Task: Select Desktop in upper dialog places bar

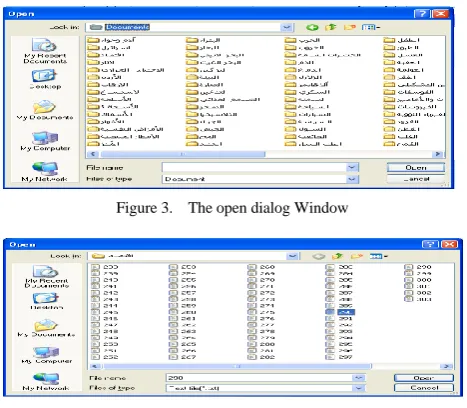Action: tap(45, 79)
